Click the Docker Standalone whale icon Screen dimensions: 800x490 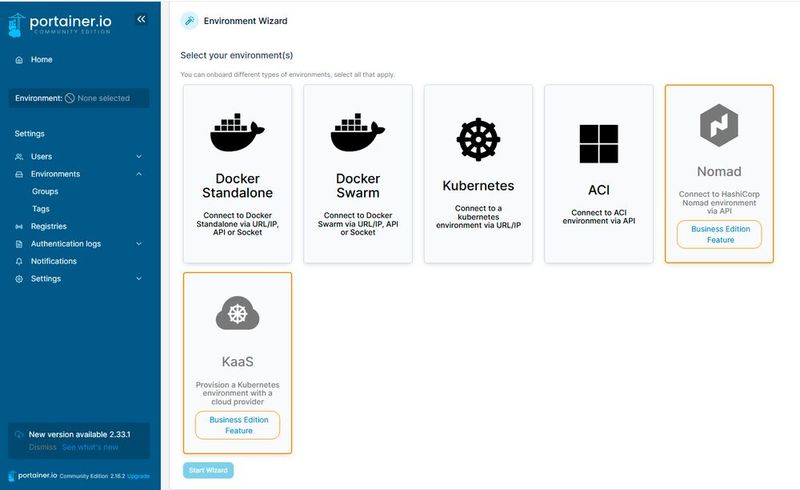(x=237, y=133)
